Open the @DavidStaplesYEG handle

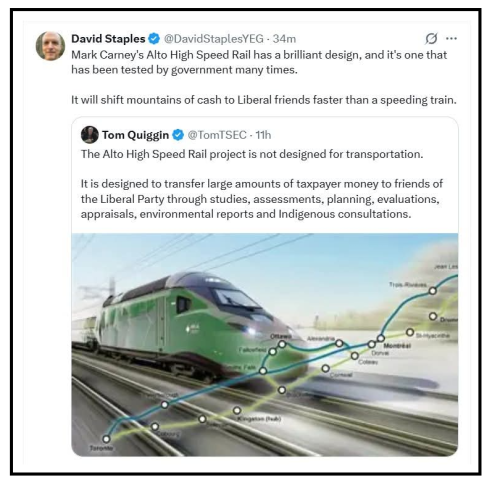214,39
